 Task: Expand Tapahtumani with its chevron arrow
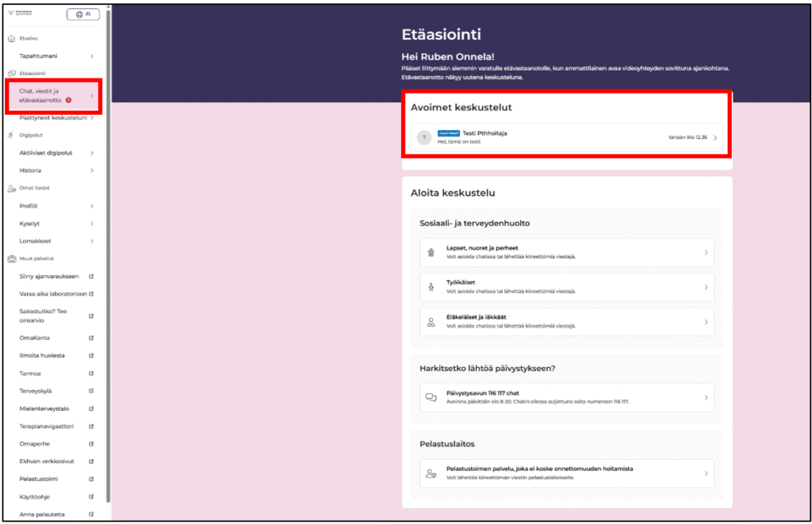click(x=92, y=56)
